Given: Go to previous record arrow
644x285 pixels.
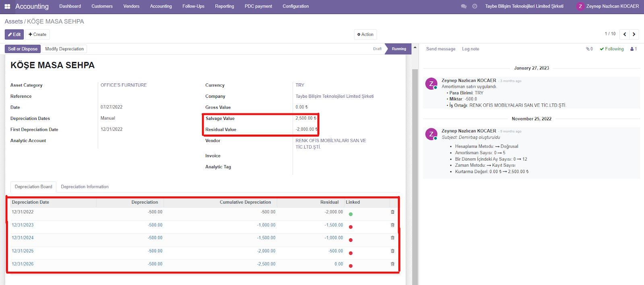Looking at the screenshot, I should 625,34.
